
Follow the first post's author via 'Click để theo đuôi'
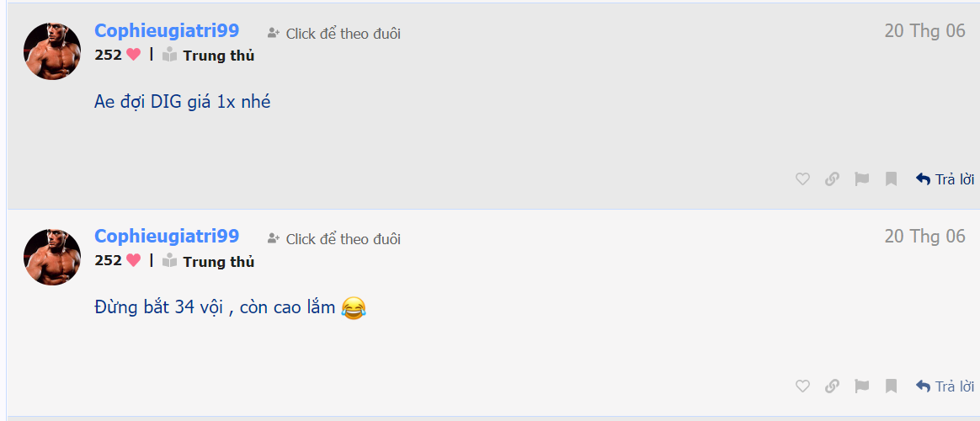[334, 34]
